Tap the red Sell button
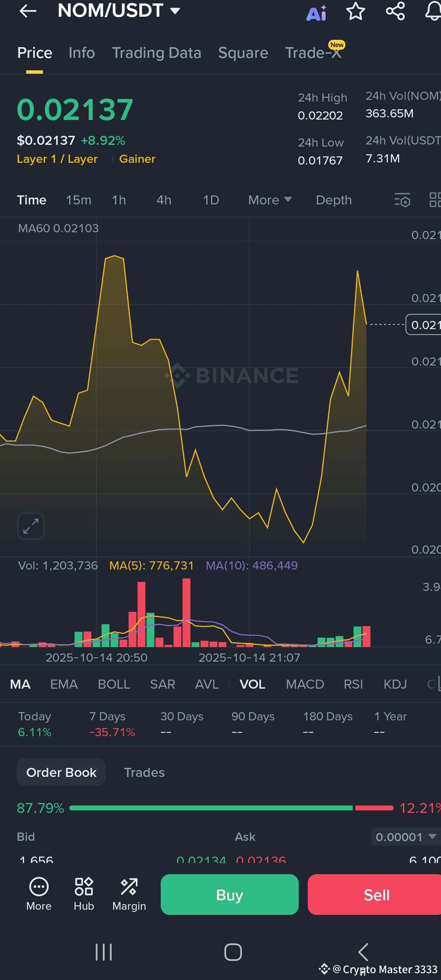 click(x=375, y=894)
